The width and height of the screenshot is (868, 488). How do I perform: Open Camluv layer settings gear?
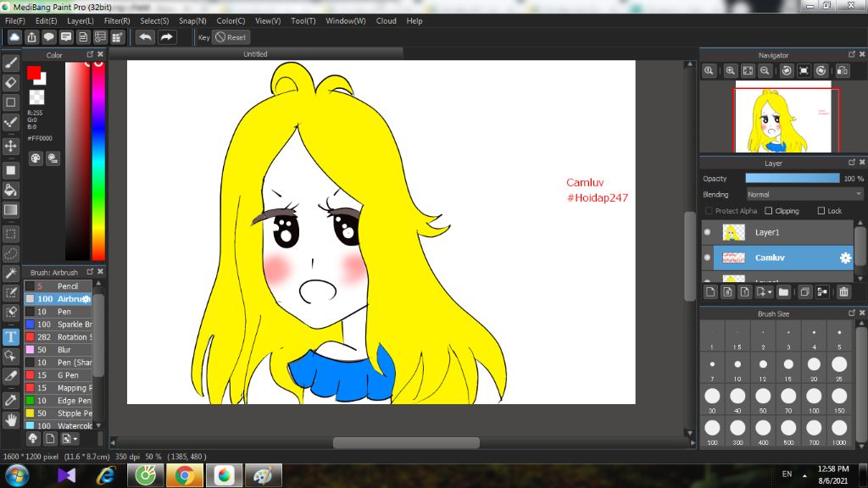(x=845, y=258)
